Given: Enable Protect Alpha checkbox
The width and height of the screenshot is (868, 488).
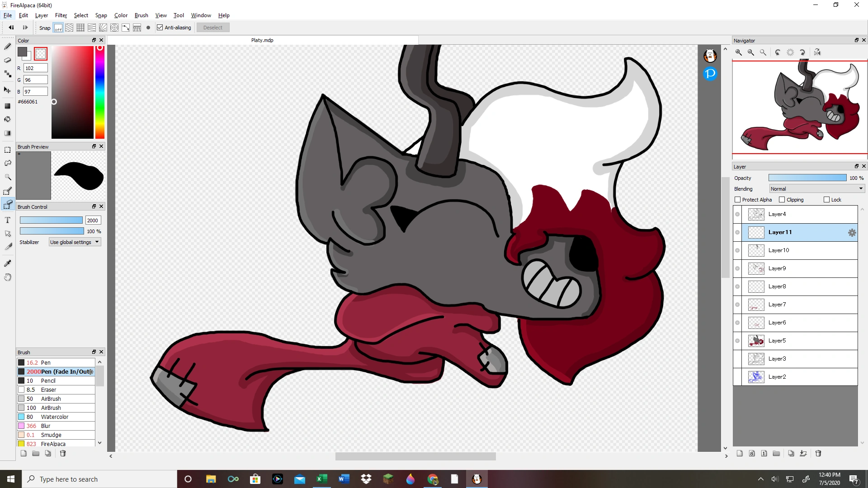Looking at the screenshot, I should (738, 200).
